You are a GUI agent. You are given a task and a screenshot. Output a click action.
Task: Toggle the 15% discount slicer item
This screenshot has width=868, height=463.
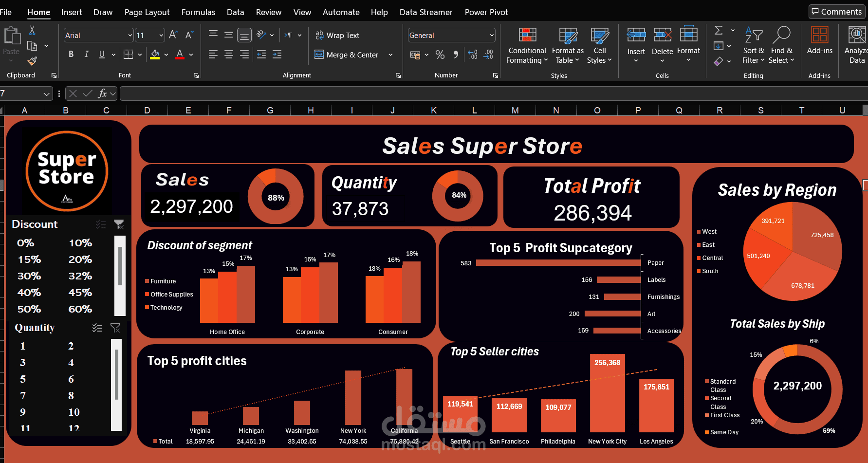point(29,259)
